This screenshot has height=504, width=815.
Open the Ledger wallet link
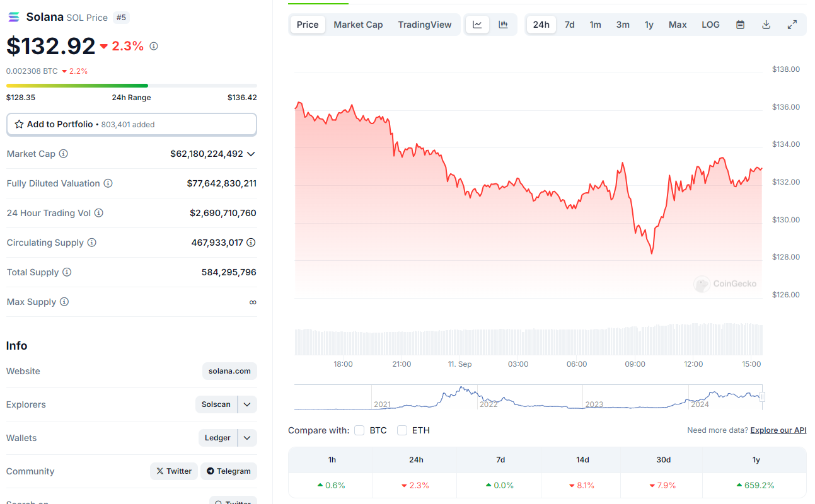point(217,438)
